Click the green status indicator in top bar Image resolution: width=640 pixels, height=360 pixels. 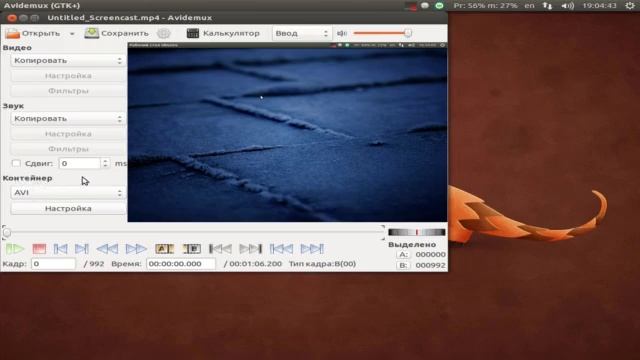click(439, 6)
